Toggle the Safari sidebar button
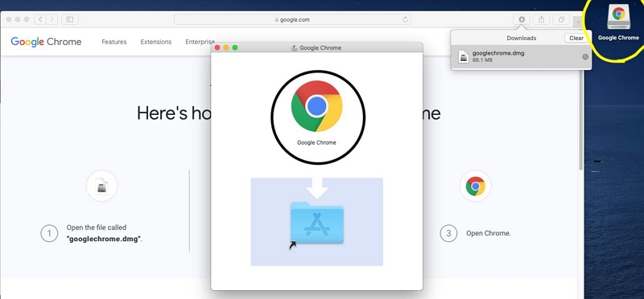Viewport: 644px width, 299px height. [70, 19]
